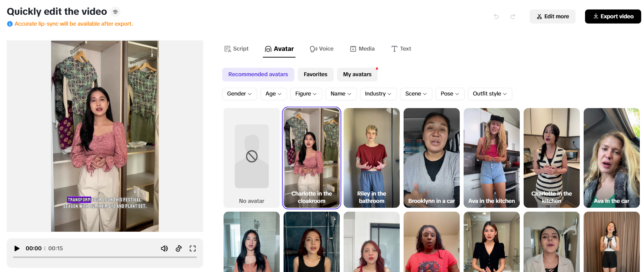The height and width of the screenshot is (272, 644).
Task: Expand the Pose filter dropdown
Action: pos(450,94)
